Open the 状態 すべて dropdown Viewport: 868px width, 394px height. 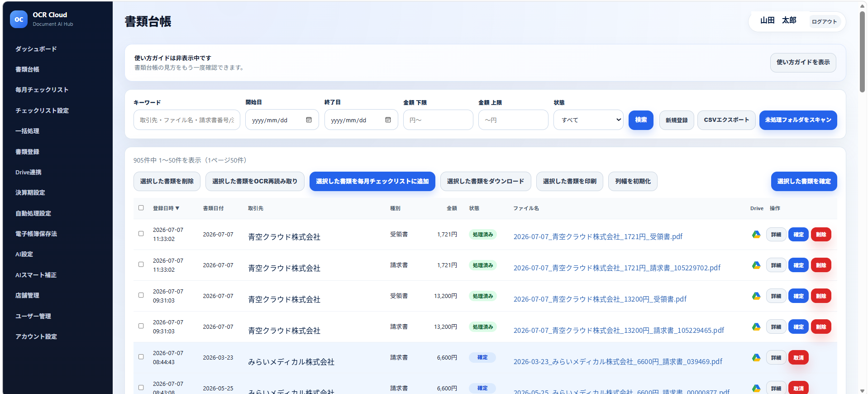588,120
